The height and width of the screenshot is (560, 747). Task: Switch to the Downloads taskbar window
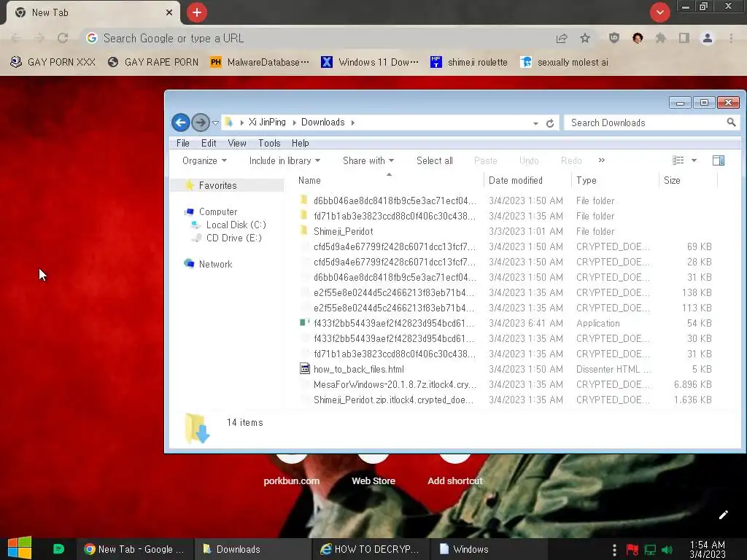tap(252, 549)
